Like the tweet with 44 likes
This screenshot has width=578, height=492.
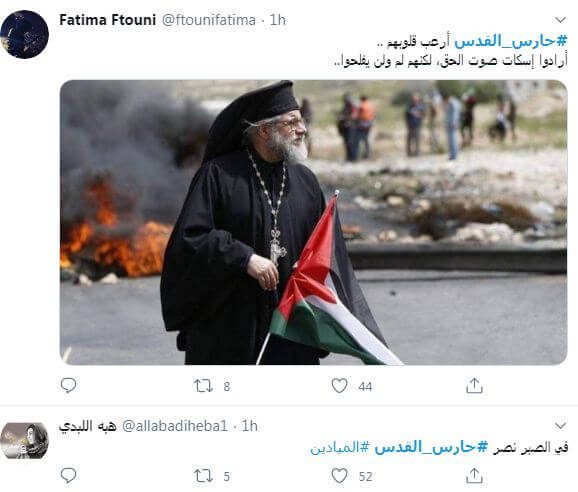coord(339,386)
